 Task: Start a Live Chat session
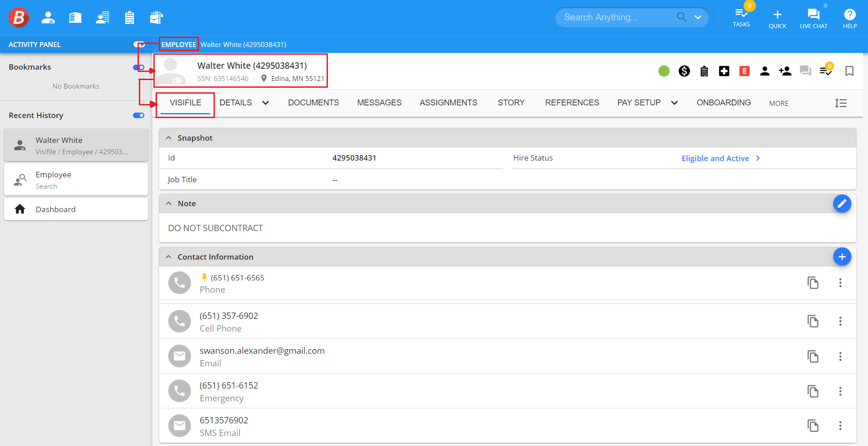click(814, 19)
